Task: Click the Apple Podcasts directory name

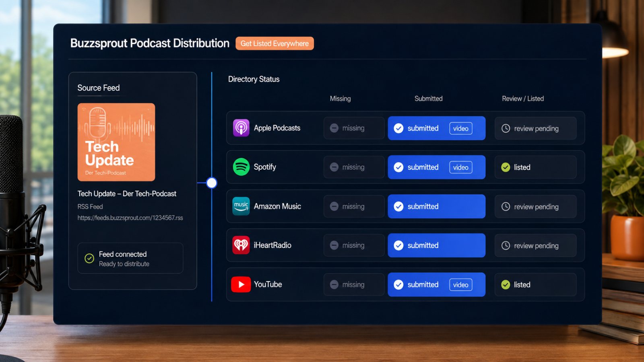Action: click(x=277, y=128)
